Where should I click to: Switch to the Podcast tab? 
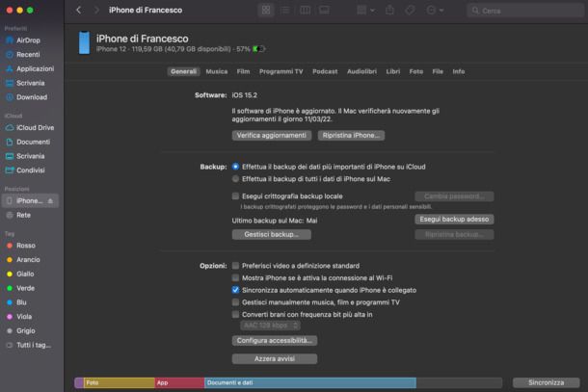[x=325, y=71]
